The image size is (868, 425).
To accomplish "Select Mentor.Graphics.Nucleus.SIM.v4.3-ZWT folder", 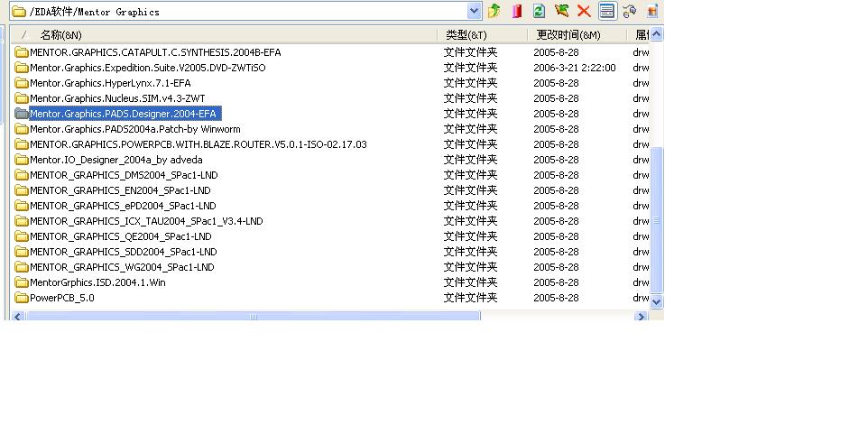I will (117, 98).
